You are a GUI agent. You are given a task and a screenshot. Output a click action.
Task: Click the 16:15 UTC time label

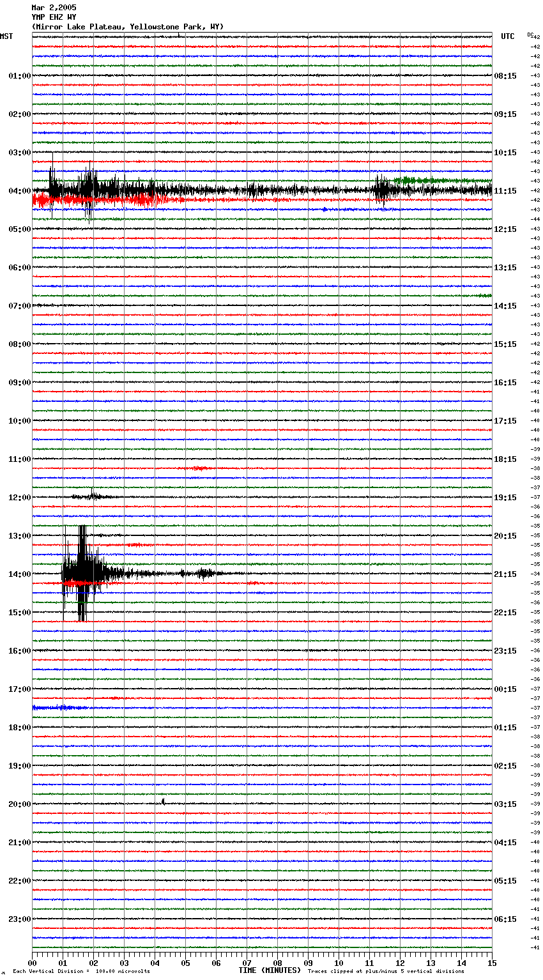point(505,383)
